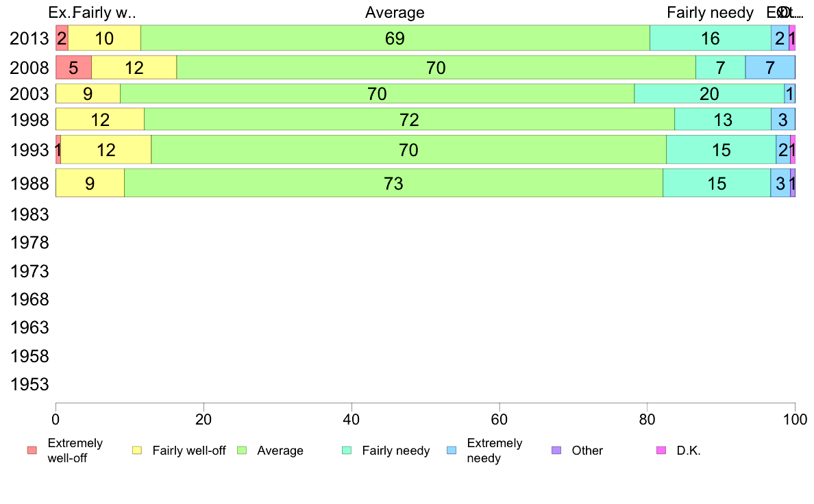The height and width of the screenshot is (504, 814).
Task: Click the 1983 year axis label
Action: tap(29, 214)
